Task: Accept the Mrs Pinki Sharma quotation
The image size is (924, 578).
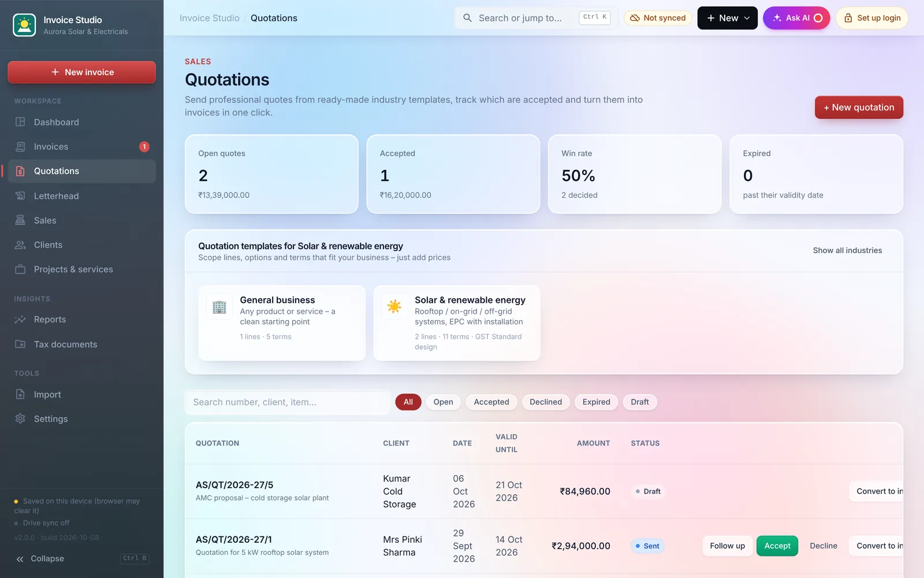Action: click(777, 546)
